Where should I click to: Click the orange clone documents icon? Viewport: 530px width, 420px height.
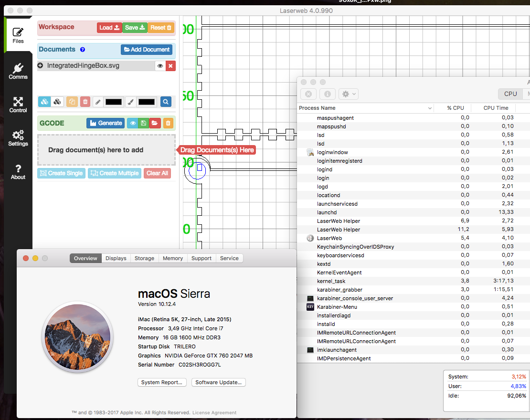(x=72, y=102)
